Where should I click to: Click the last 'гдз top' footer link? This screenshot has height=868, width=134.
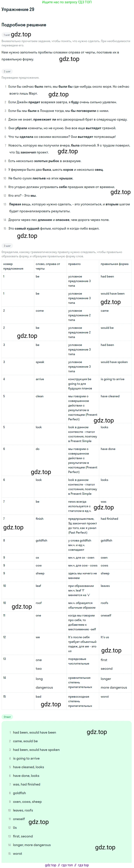coord(83,865)
